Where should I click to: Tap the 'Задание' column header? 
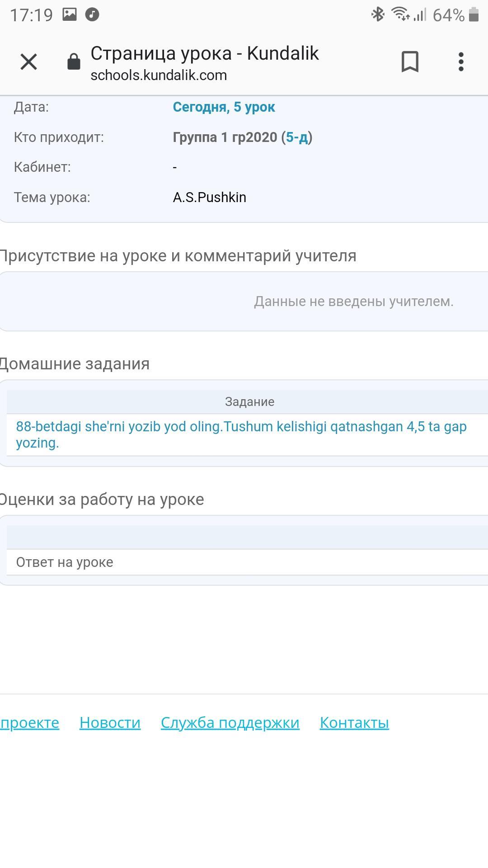point(249,401)
